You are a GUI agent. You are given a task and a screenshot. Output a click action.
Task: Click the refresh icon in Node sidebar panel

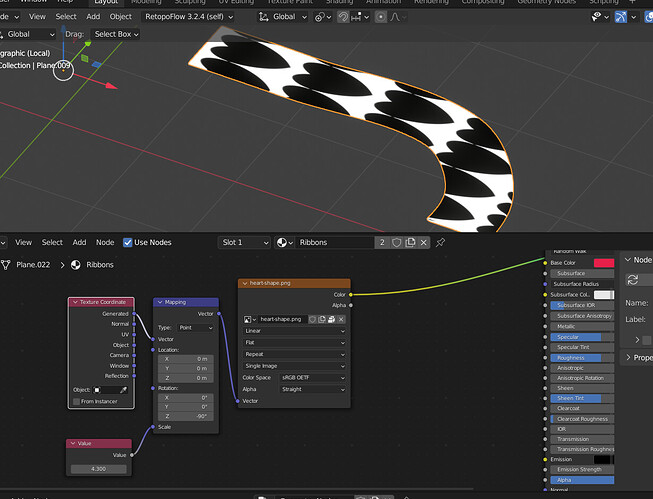633,280
